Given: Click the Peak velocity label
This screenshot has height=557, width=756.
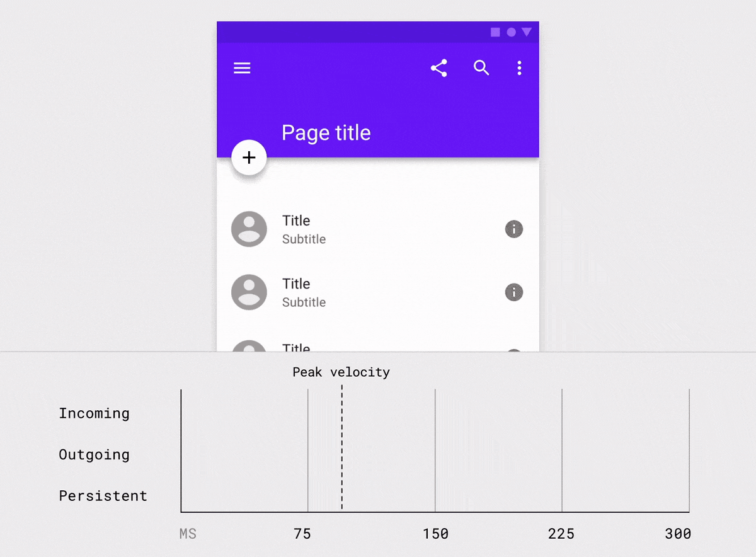Looking at the screenshot, I should tap(341, 372).
